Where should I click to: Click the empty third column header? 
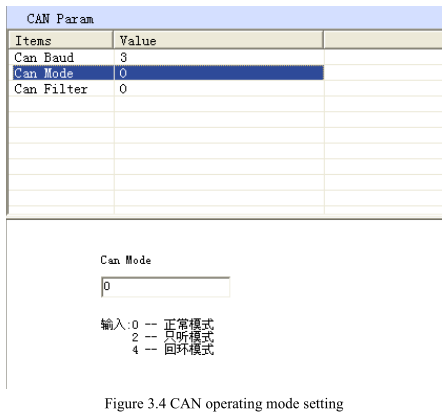click(x=383, y=40)
